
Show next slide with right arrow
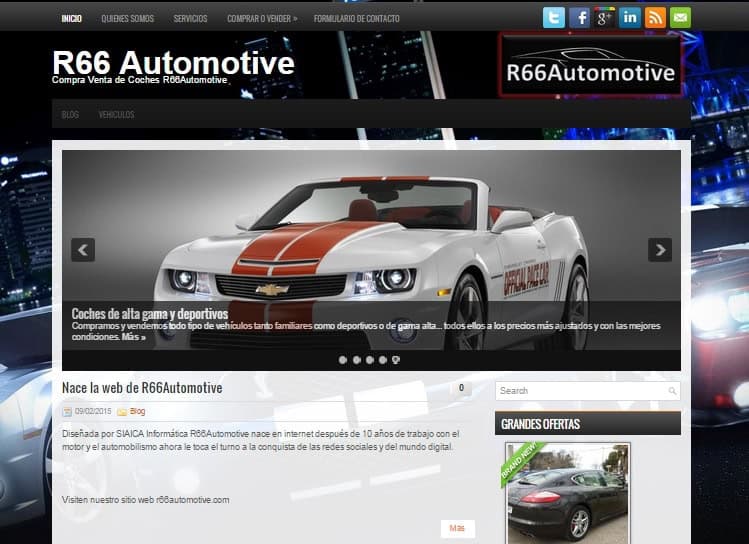(x=660, y=250)
